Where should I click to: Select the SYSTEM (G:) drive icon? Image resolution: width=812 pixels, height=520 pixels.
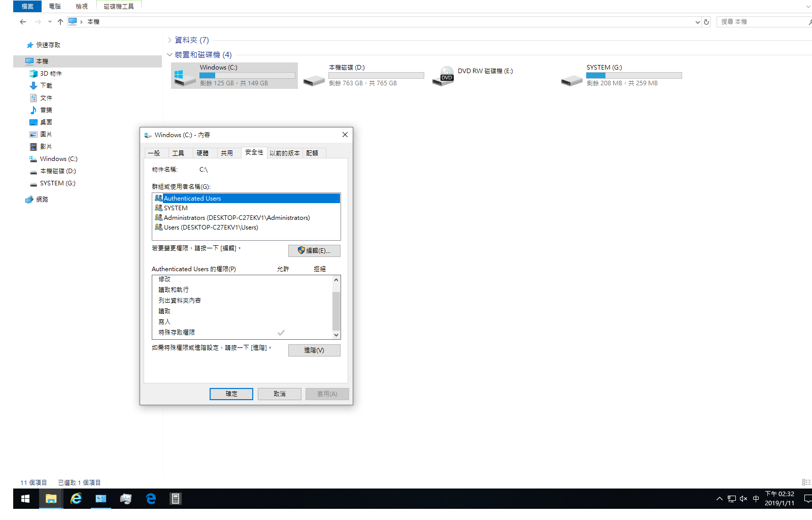[x=572, y=80]
